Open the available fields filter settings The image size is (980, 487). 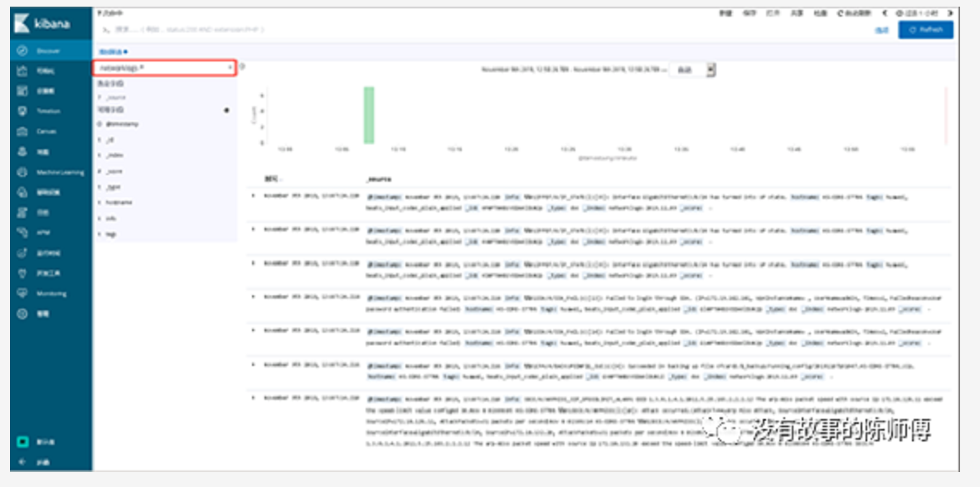(226, 110)
